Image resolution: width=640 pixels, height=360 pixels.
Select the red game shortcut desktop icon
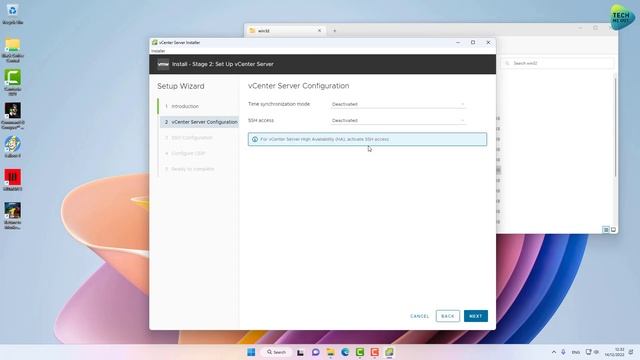(x=13, y=180)
